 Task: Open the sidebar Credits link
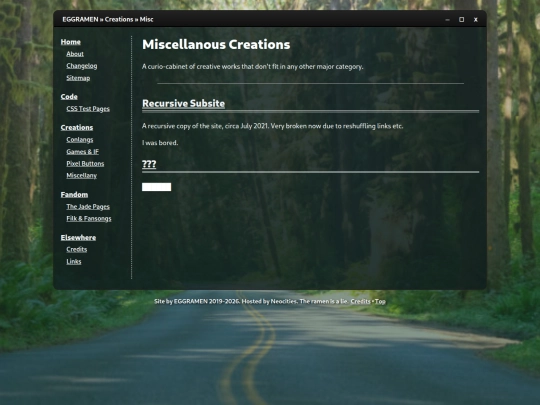(77, 249)
